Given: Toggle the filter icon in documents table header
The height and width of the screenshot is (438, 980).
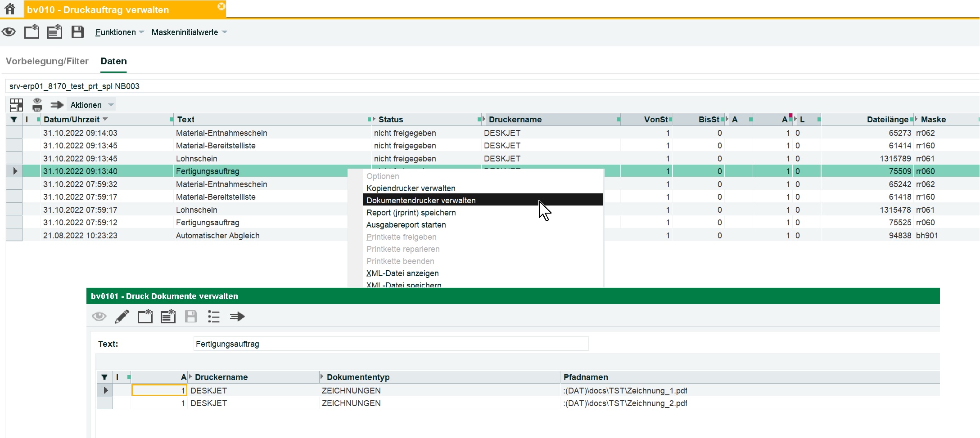Looking at the screenshot, I should tap(104, 377).
